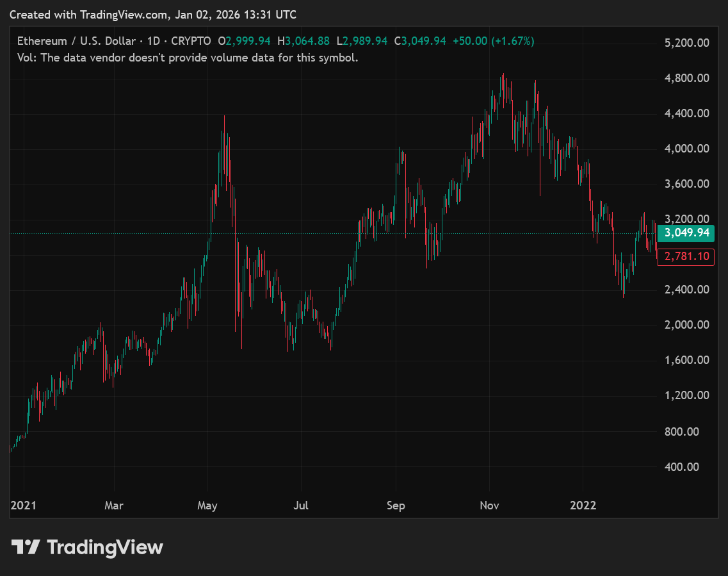Click the green current price label 3,049.94

686,233
